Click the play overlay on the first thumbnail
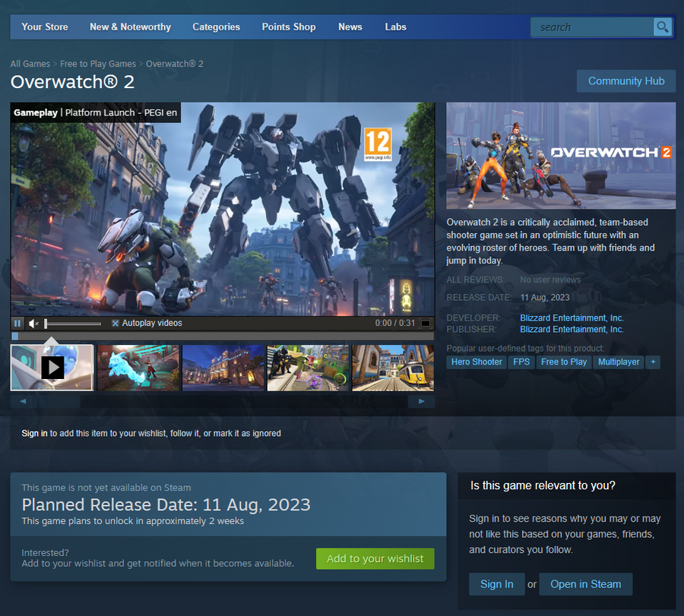The image size is (684, 616). pos(52,368)
